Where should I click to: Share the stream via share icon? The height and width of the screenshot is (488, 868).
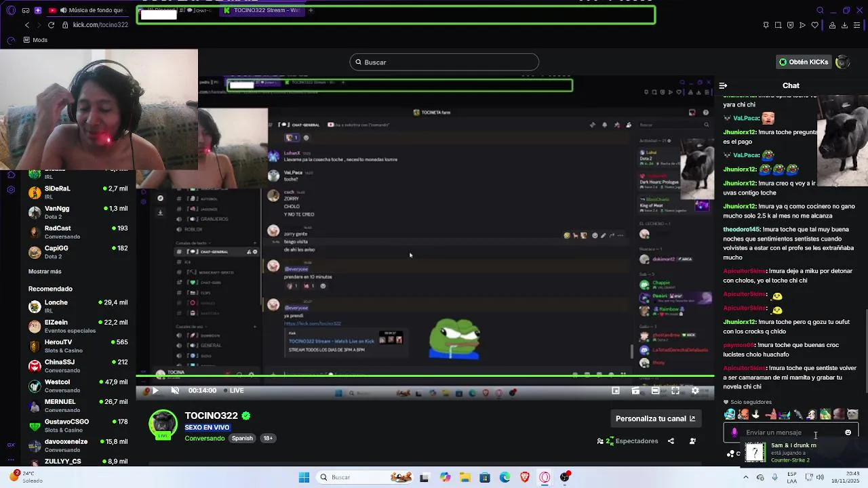671,441
